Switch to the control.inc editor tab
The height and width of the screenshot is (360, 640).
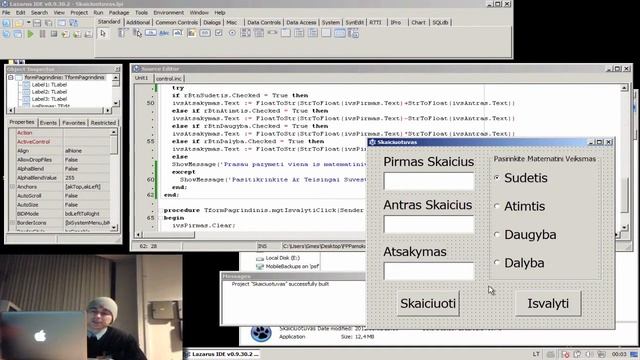[169, 78]
